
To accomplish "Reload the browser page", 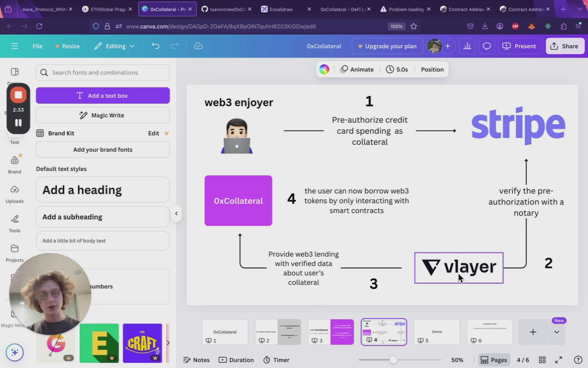I will coord(39,26).
